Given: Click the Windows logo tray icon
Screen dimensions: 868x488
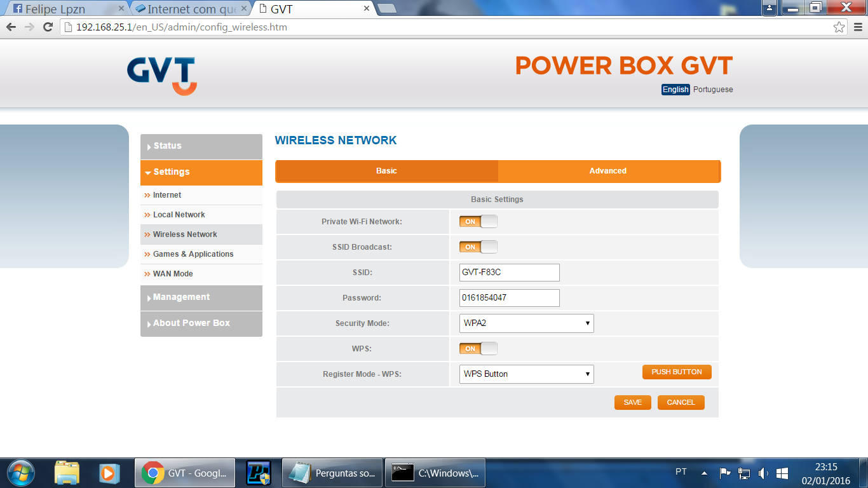Looking at the screenshot, I should [782, 473].
